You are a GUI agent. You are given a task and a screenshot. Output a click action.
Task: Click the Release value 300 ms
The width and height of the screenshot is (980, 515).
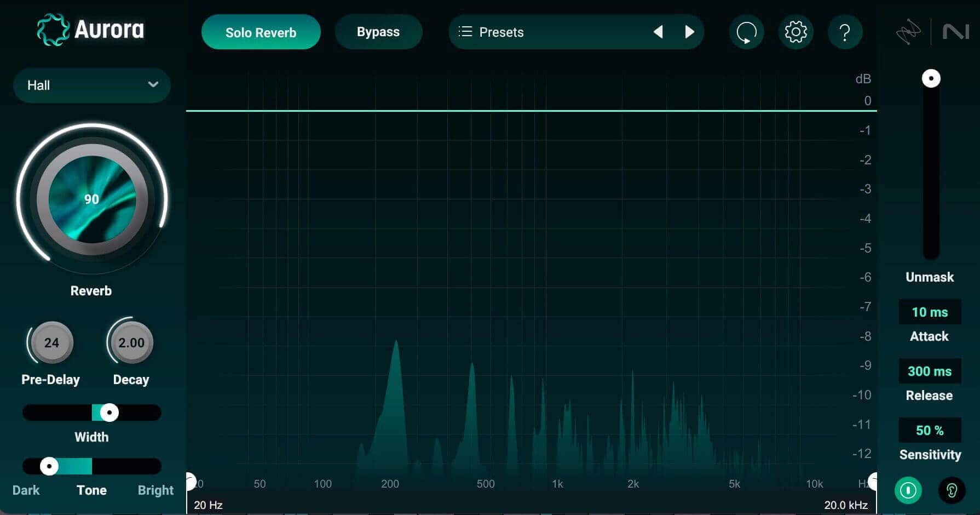click(930, 371)
